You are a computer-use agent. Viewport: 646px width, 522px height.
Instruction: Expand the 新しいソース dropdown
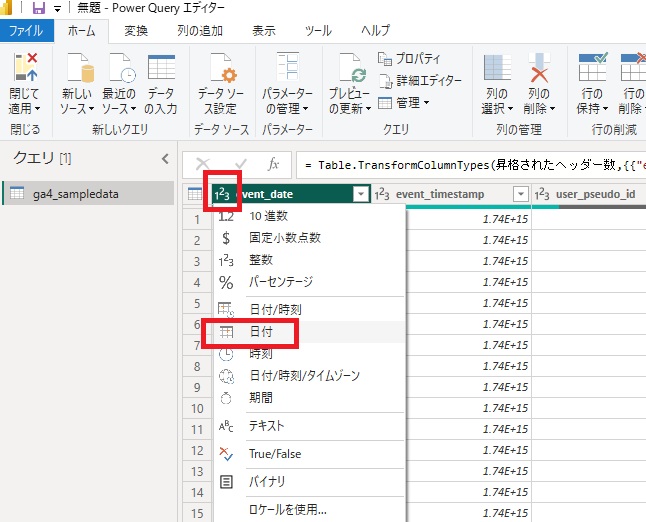point(91,109)
